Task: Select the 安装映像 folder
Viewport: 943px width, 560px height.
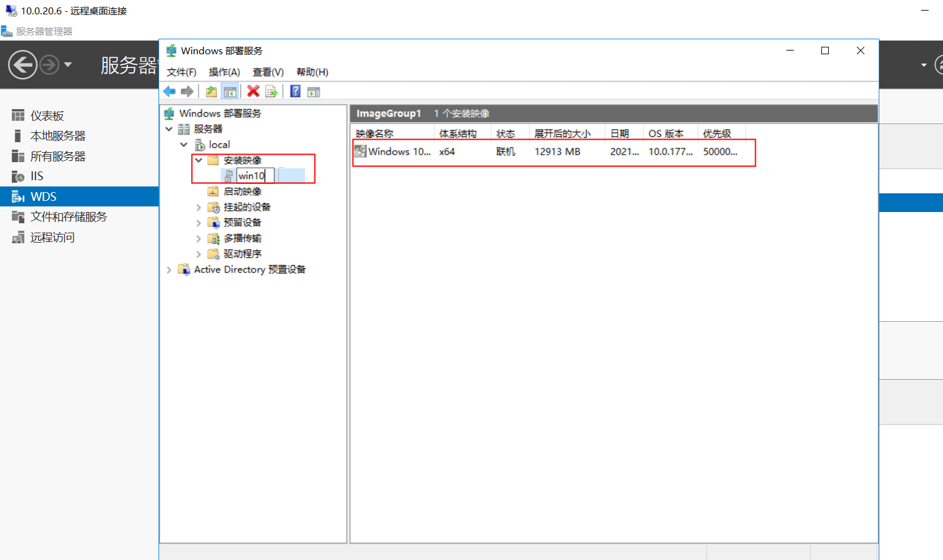Action: [242, 160]
